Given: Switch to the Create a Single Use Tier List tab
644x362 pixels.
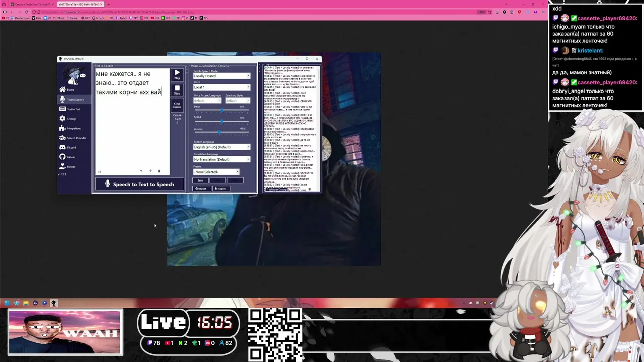Looking at the screenshot, I should point(32,4).
